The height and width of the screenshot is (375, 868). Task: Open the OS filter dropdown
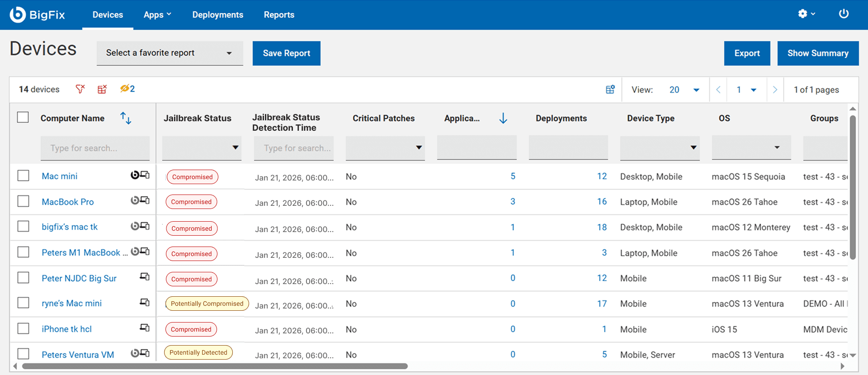tap(751, 147)
